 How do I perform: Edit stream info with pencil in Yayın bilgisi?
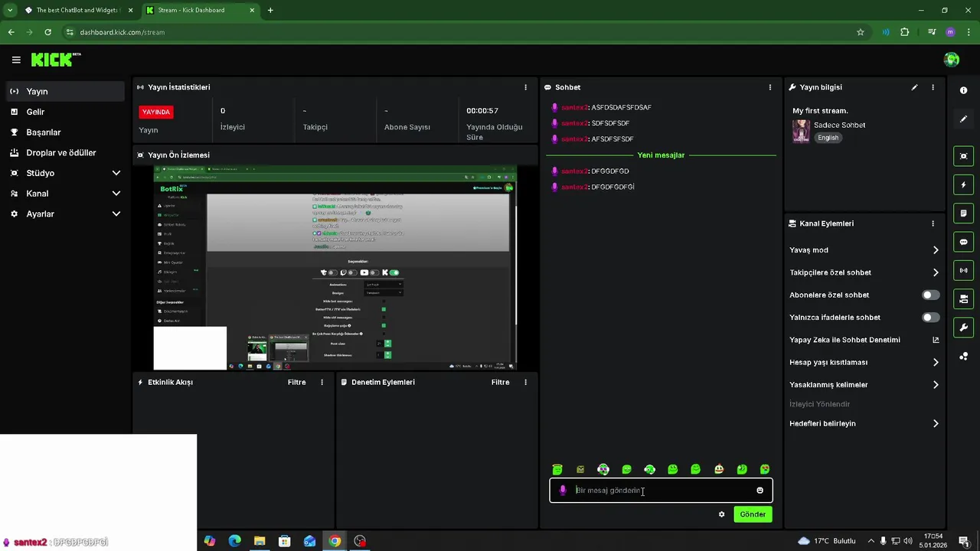(x=914, y=87)
